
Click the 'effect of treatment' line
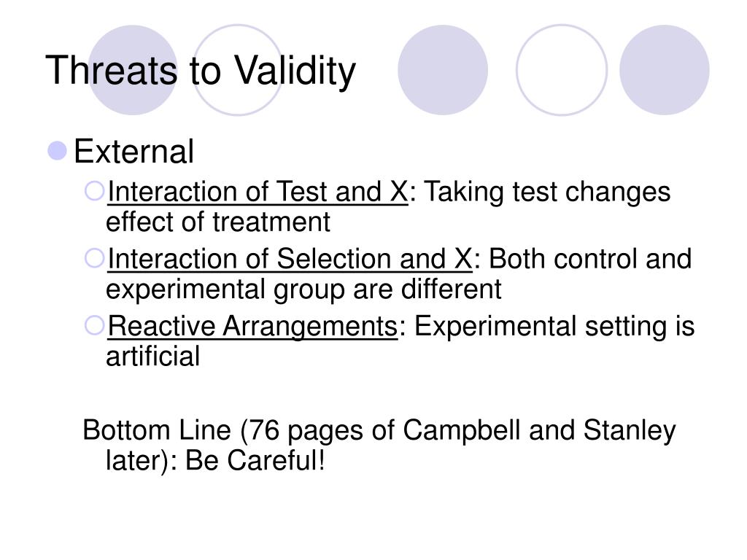click(218, 222)
